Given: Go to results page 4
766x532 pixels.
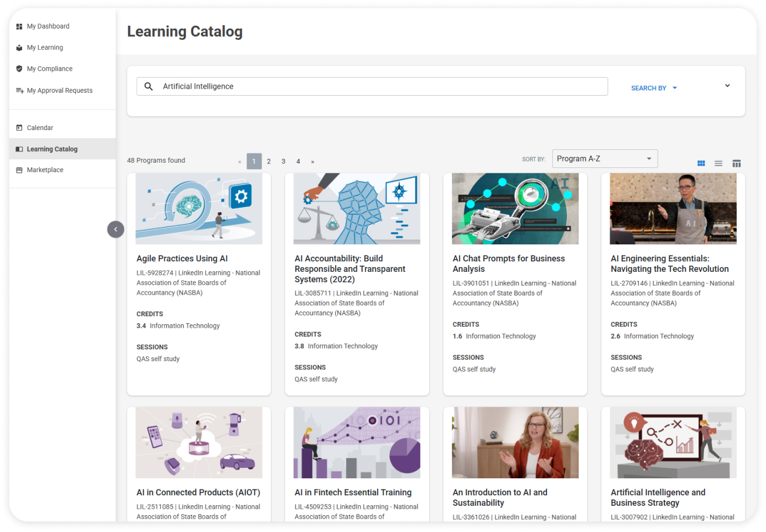Looking at the screenshot, I should click(x=298, y=162).
